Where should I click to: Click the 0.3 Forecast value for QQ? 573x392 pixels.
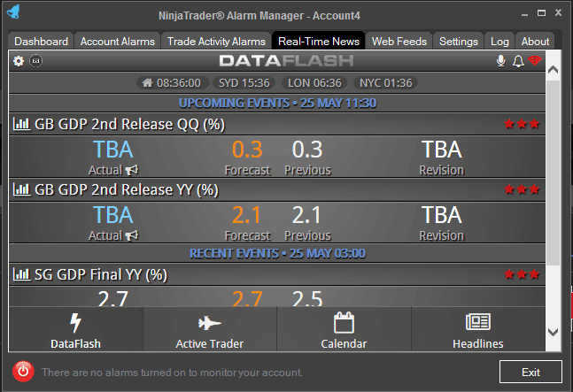[x=247, y=150]
